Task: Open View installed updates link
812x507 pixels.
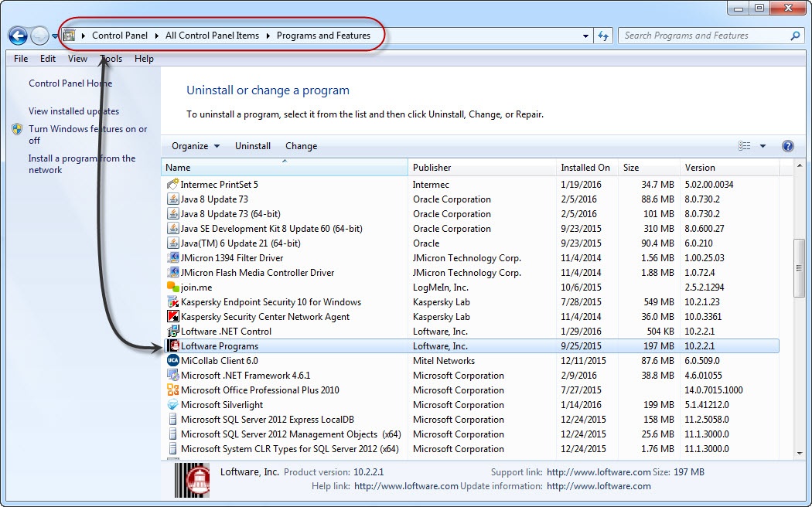Action: point(73,111)
